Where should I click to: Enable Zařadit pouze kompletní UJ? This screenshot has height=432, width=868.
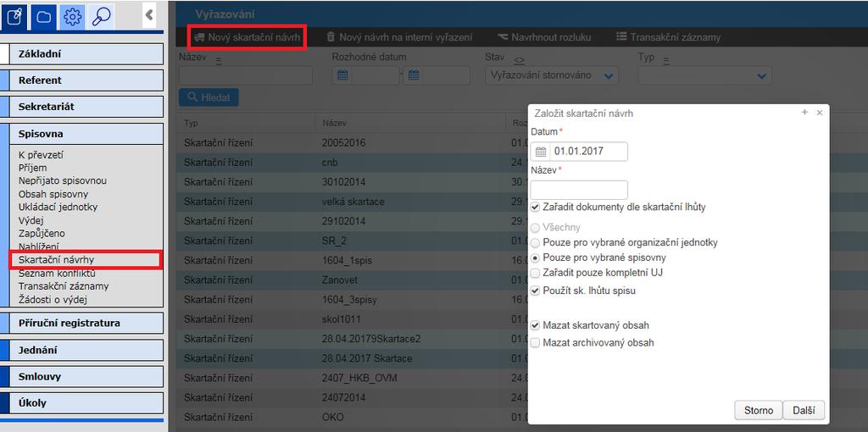(535, 273)
